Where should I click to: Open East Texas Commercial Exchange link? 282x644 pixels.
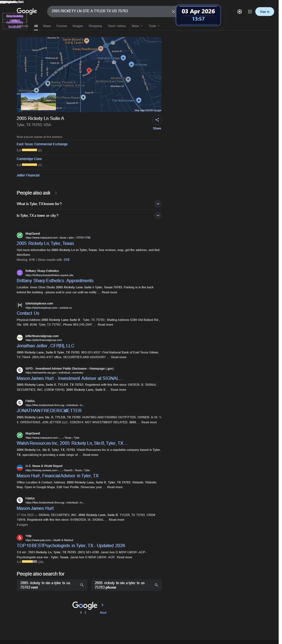coord(42,144)
